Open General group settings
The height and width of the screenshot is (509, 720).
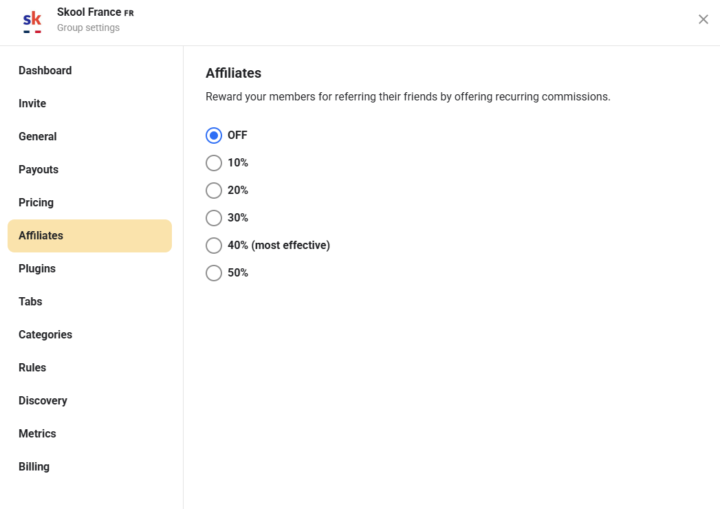[37, 137]
